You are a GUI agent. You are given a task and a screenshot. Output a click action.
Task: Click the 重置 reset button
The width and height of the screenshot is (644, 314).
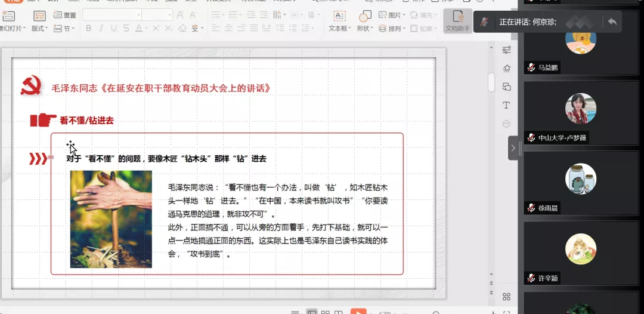coord(65,15)
